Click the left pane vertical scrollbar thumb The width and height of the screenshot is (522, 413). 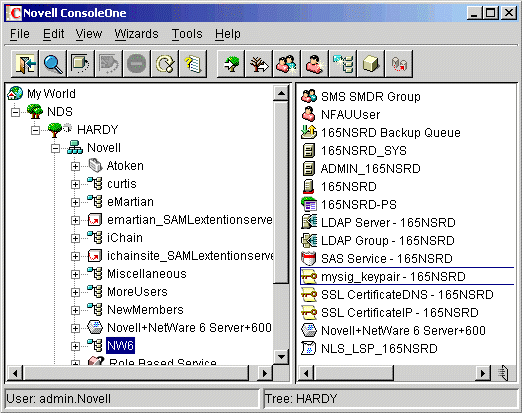click(x=281, y=192)
